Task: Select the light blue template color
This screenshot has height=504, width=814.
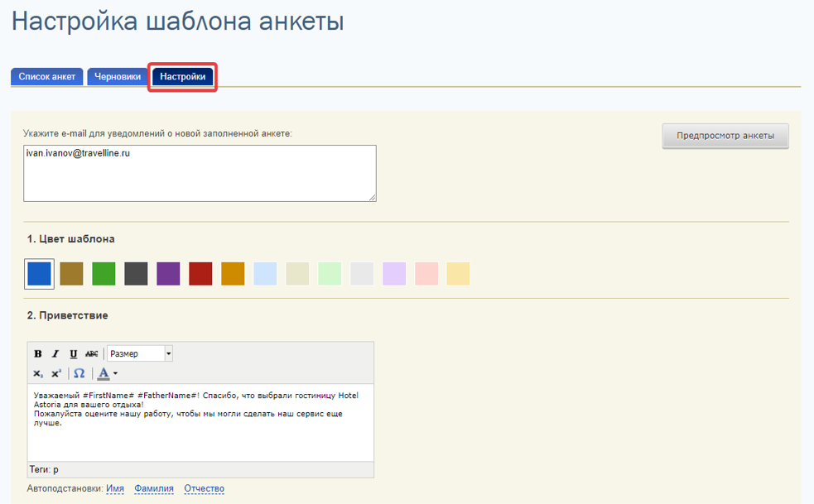Action: click(265, 274)
